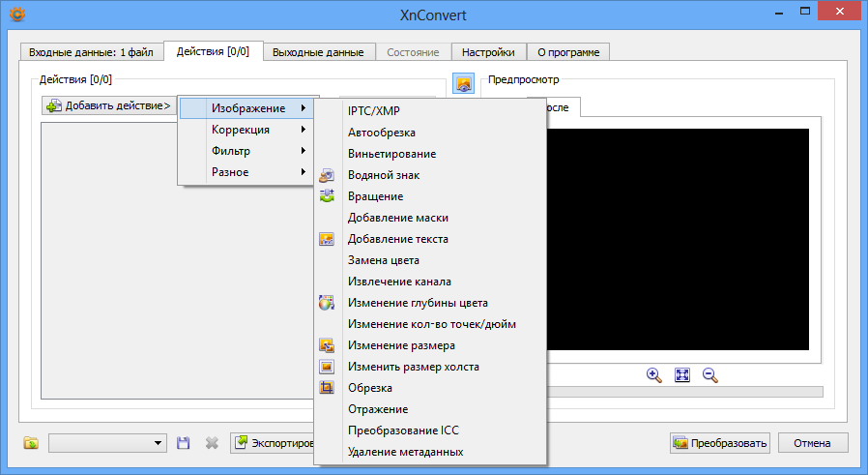Zoom in on the preview image
The image size is (868, 475).
tap(653, 375)
